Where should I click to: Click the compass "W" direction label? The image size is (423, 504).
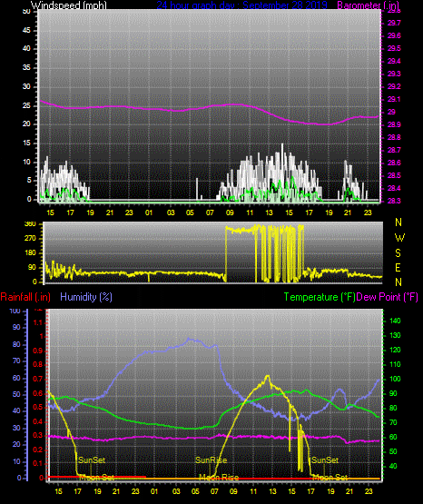pos(399,238)
